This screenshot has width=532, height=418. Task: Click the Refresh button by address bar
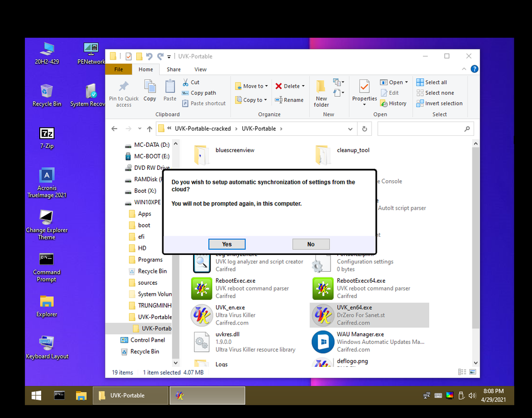click(x=364, y=129)
